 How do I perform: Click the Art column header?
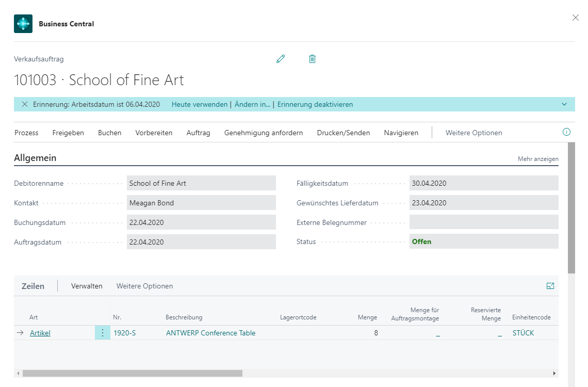pyautogui.click(x=34, y=317)
